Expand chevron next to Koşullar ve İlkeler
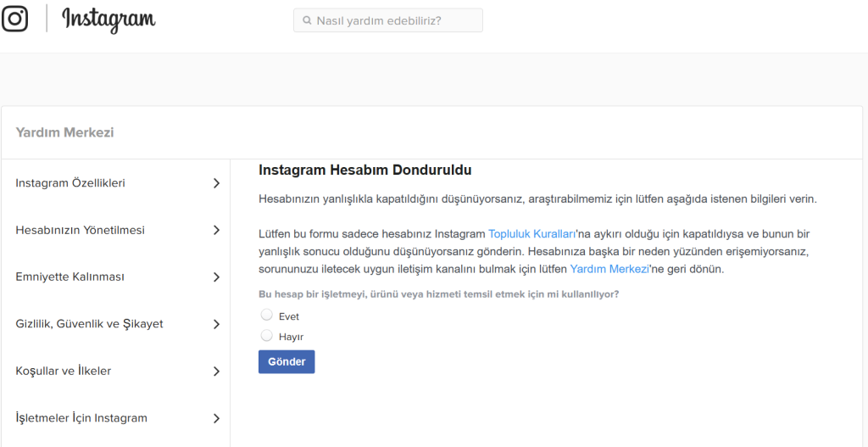Screen dimensions: 868x447 tap(216, 372)
